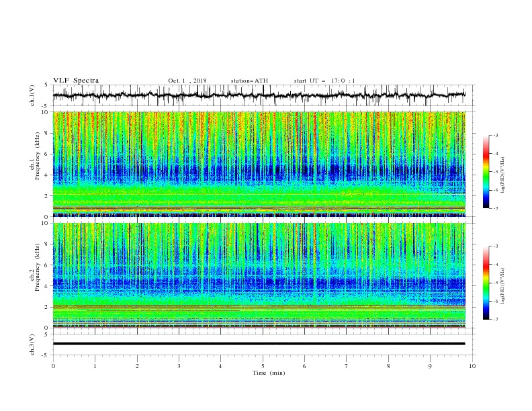Image resolution: width=532 pixels, height=411 pixels.
Task: Click the "ch.1(V)" waveform axis label
Action: [32, 95]
